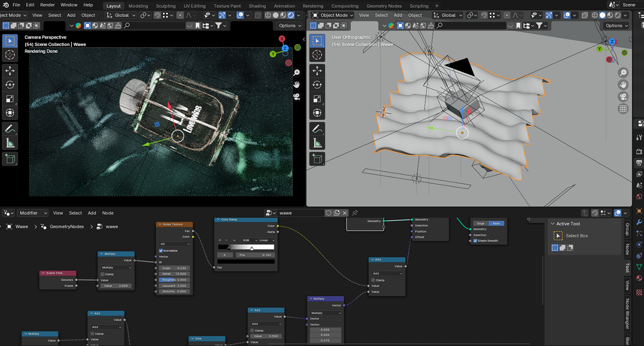644x346 pixels.
Task: Switch to the Geometry Nodes workspace tab
Action: click(384, 6)
